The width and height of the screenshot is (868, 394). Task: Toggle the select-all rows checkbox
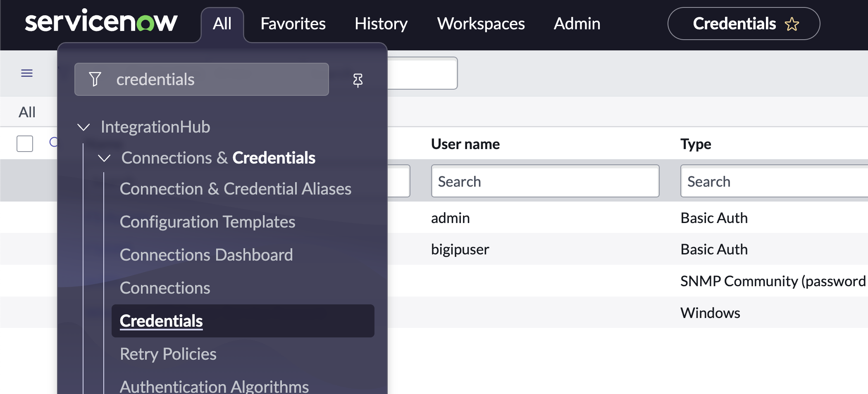pyautogui.click(x=25, y=144)
